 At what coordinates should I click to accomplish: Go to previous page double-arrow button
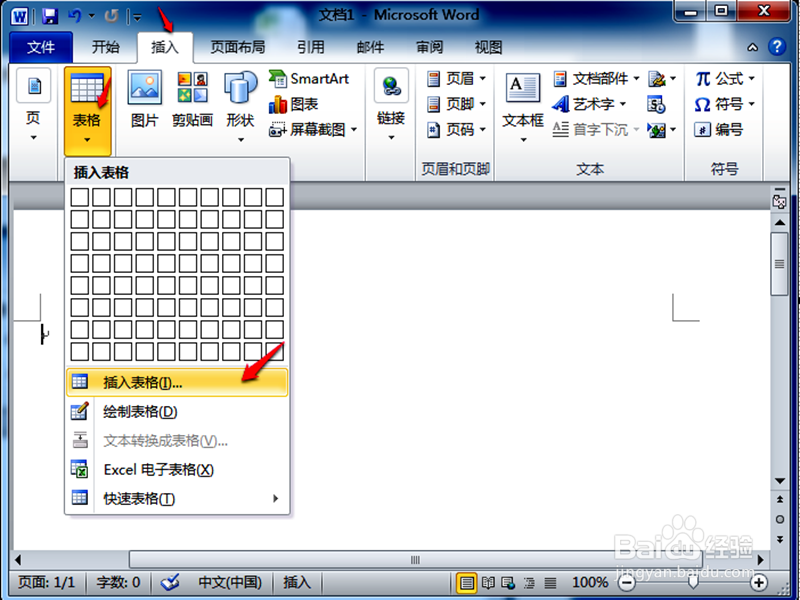tap(780, 499)
